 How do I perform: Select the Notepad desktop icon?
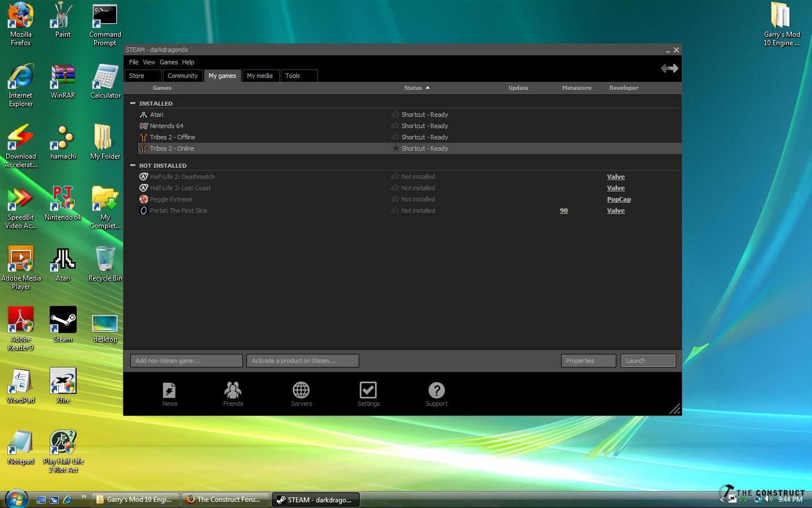tap(21, 447)
